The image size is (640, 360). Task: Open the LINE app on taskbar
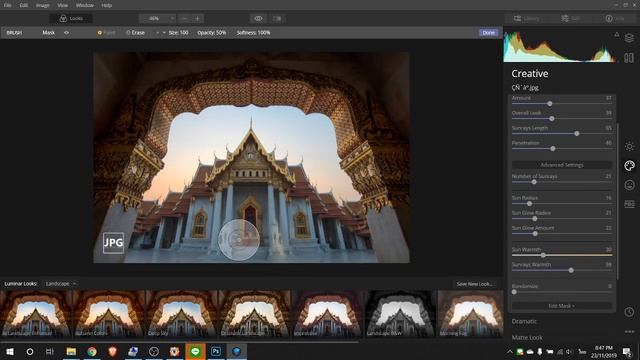195,351
